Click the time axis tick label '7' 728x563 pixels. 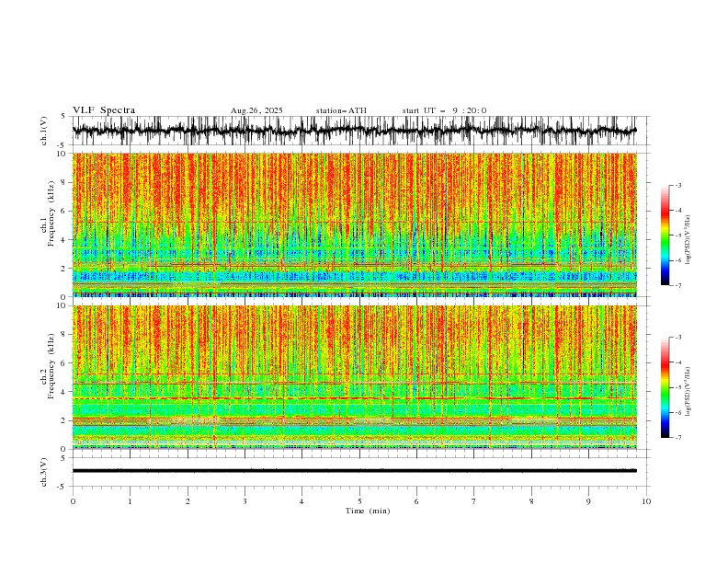474,501
